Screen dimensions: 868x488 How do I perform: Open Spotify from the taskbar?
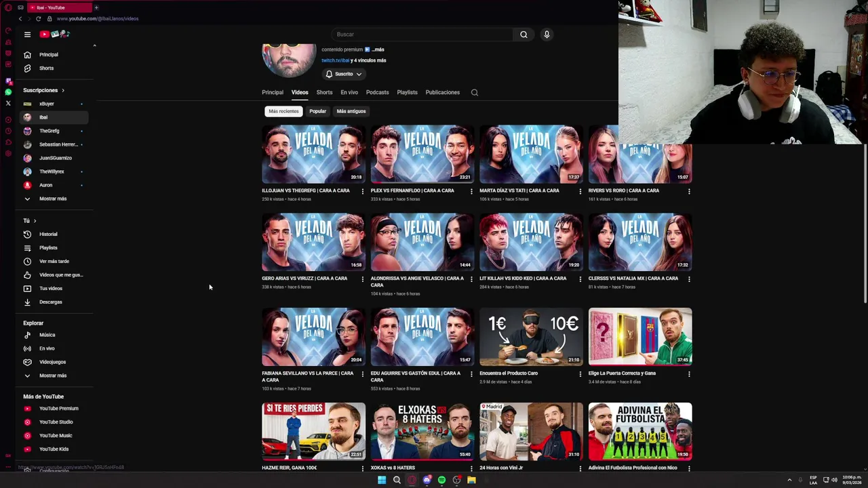pyautogui.click(x=441, y=480)
